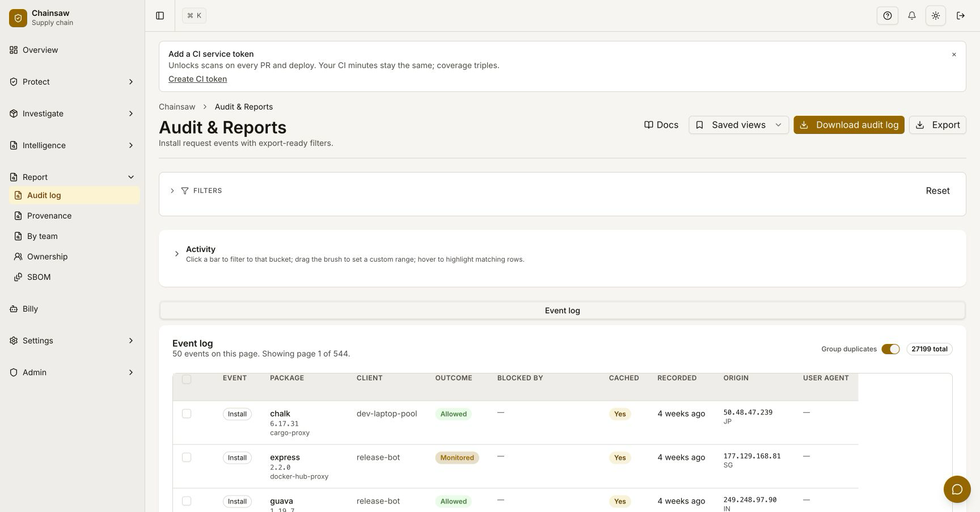Screen dimensions: 980x512
Task: Click the sign-out icon
Action: [961, 16]
